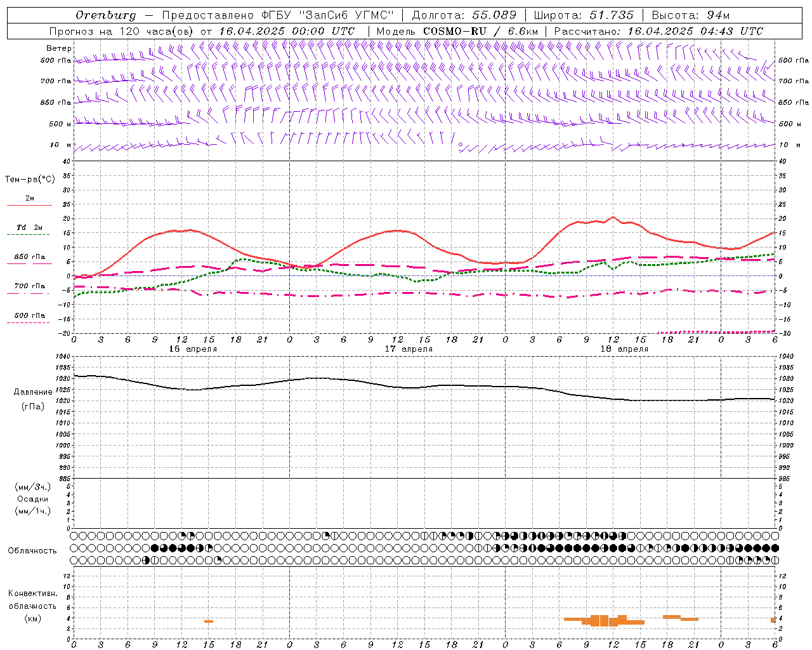Select the ФГБУ "ЗапСиб УГМС" provider text
Image resolution: width=812 pixels, height=650 pixels.
pos(328,15)
